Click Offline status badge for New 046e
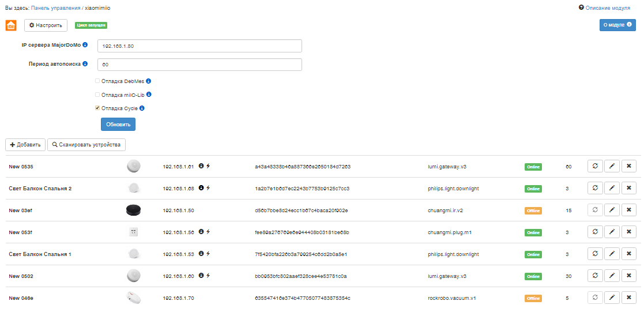Screen dimensions: 644x316 533,298
